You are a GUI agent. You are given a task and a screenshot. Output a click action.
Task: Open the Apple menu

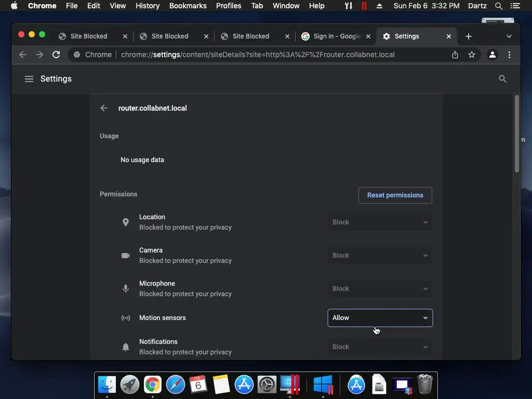(14, 6)
